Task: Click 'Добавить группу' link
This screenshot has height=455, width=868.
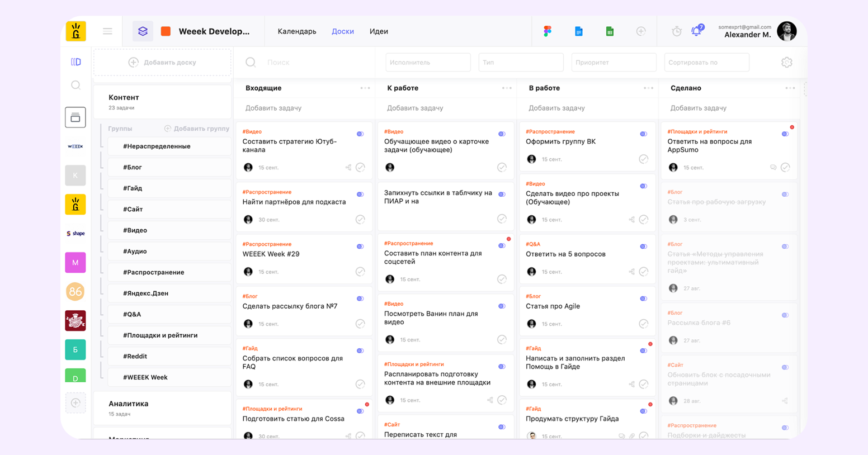Action: 197,129
